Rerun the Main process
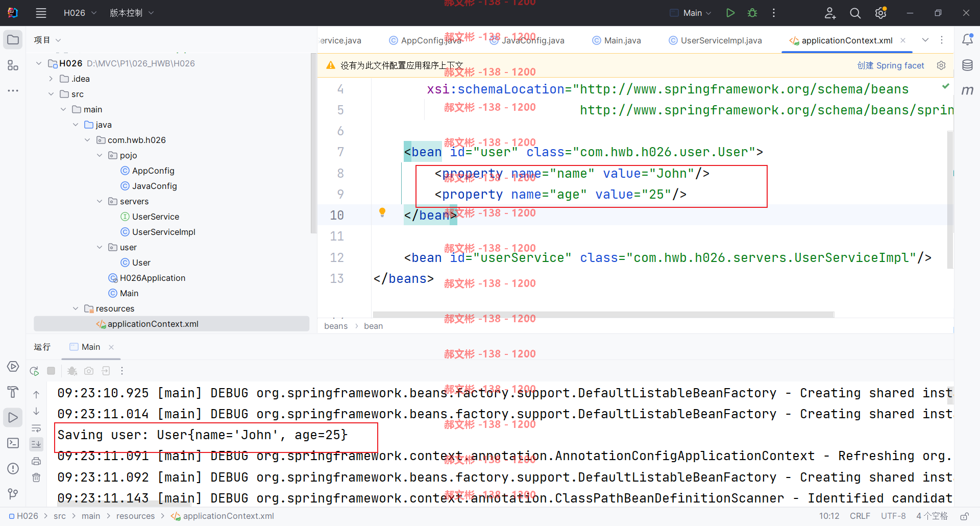Viewport: 980px width, 526px height. (34, 371)
